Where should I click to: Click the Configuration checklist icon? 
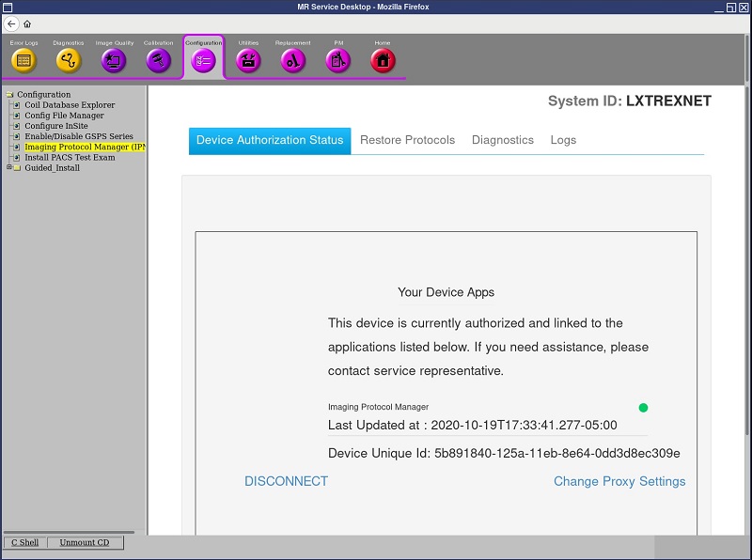tap(204, 60)
